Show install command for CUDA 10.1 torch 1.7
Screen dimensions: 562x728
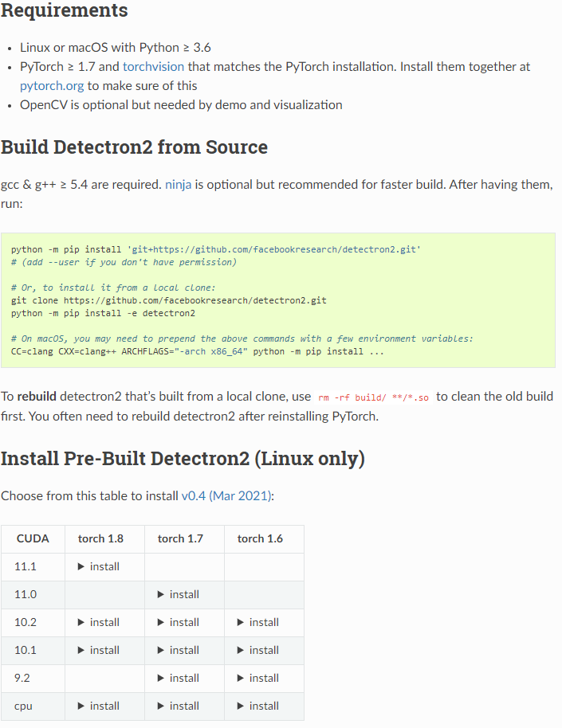178,650
